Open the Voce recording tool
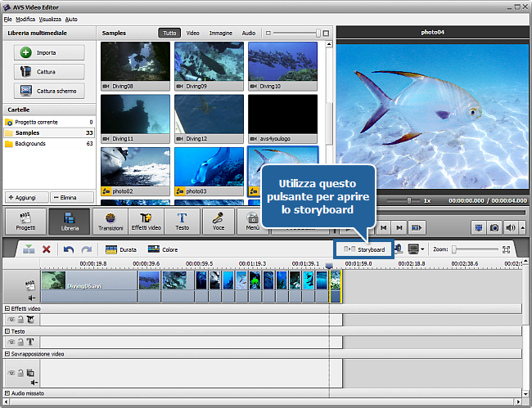Image resolution: width=532 pixels, height=408 pixels. coord(219,221)
